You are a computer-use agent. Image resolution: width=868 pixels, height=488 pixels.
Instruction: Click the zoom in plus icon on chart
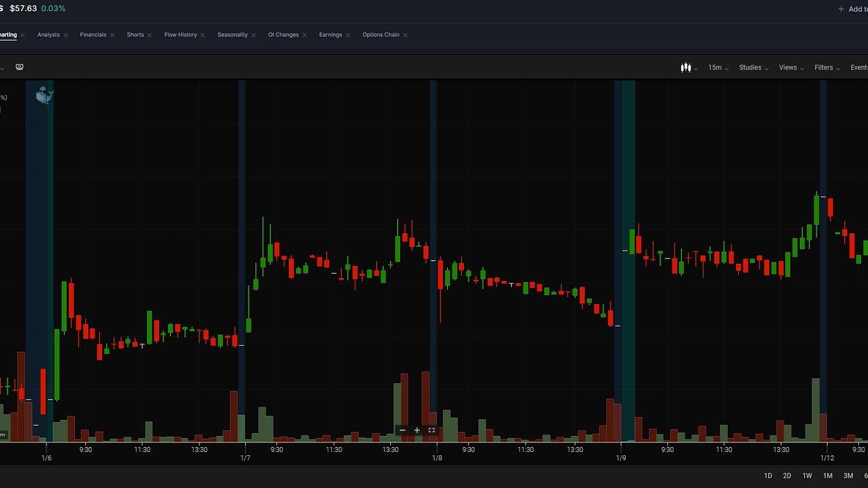pyautogui.click(x=417, y=430)
